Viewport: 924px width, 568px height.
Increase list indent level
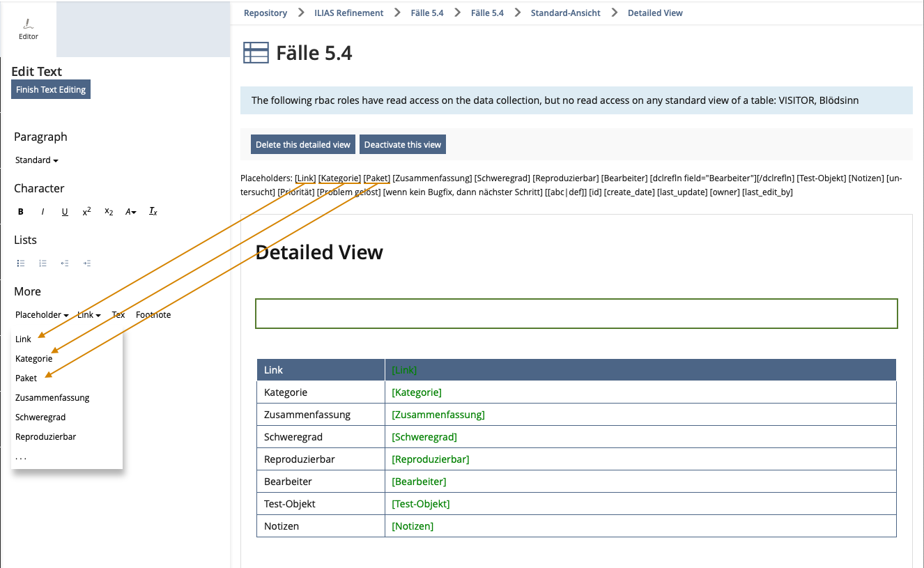tap(86, 263)
